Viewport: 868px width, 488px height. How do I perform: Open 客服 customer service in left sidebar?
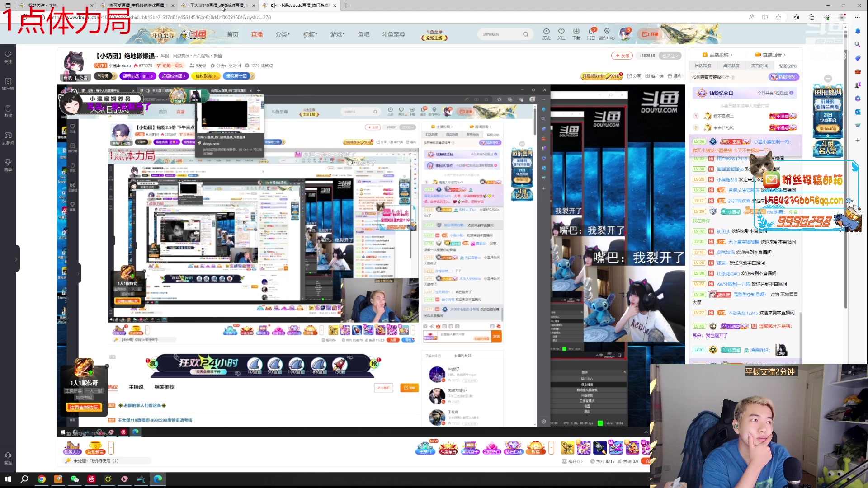coord(8,458)
